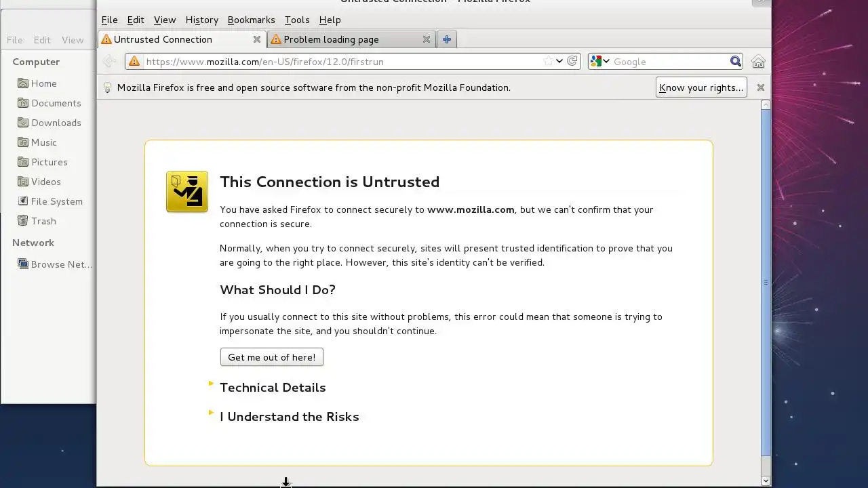Click Know your rights button

701,87
